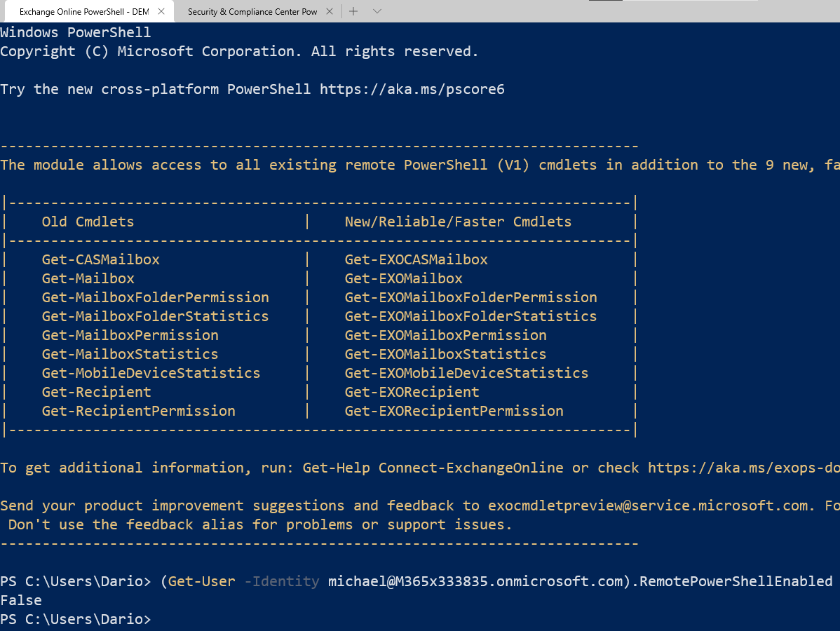Viewport: 840px width, 631px height.
Task: Click the empty PS C:\Users\Dario> prompt
Action: 76,619
